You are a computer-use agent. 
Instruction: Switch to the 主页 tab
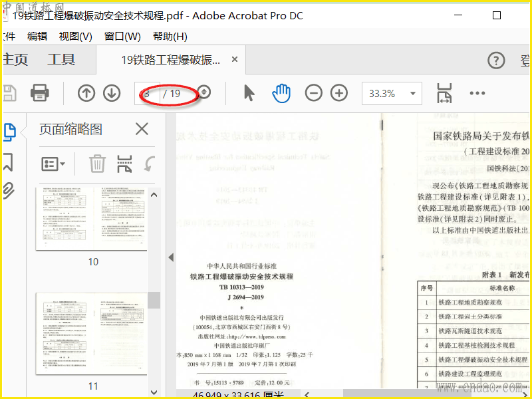point(15,60)
